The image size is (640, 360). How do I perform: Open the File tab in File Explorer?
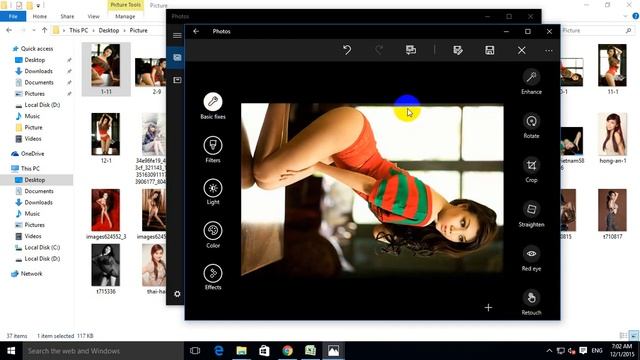(x=13, y=16)
